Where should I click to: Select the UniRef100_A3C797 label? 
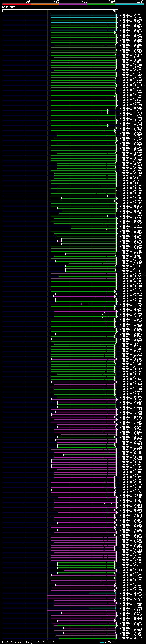click(131, 580)
